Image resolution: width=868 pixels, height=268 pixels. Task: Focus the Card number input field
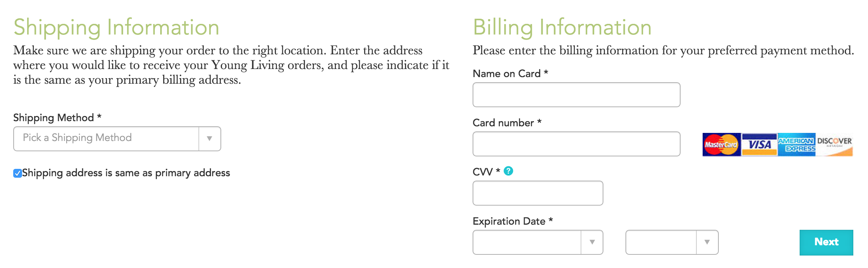click(577, 144)
